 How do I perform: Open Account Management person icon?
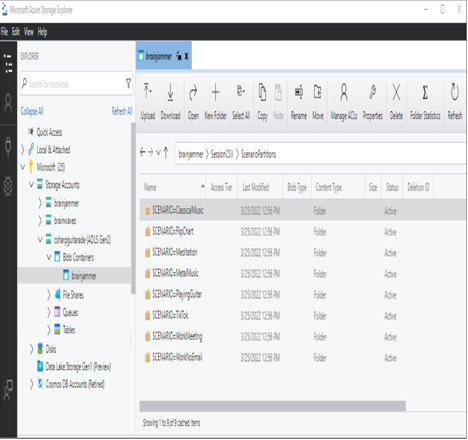8,103
